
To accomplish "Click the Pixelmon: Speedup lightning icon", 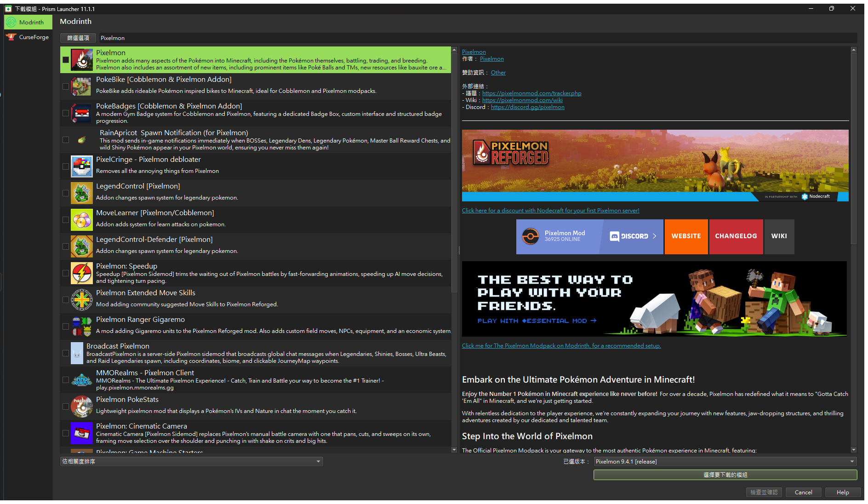I will pyautogui.click(x=82, y=273).
